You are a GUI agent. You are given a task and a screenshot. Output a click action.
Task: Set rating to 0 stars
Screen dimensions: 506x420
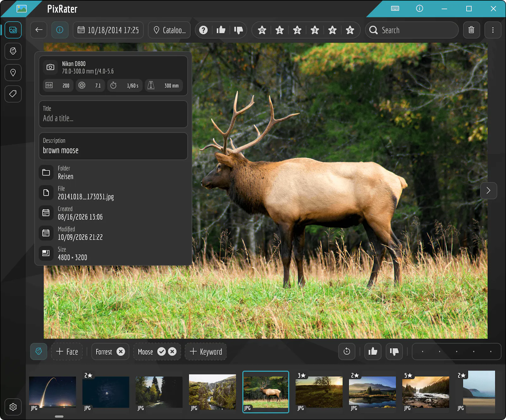262,30
